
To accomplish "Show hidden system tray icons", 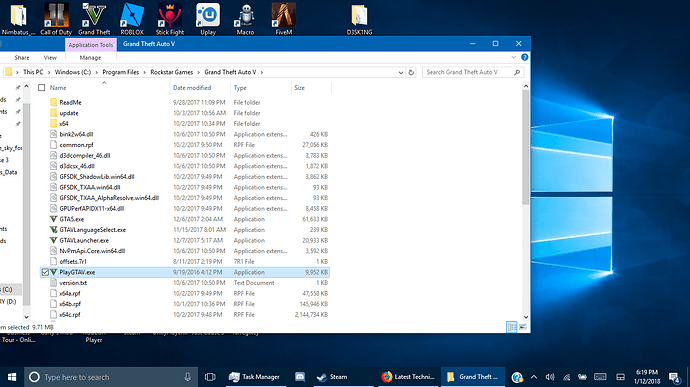I will (x=534, y=377).
